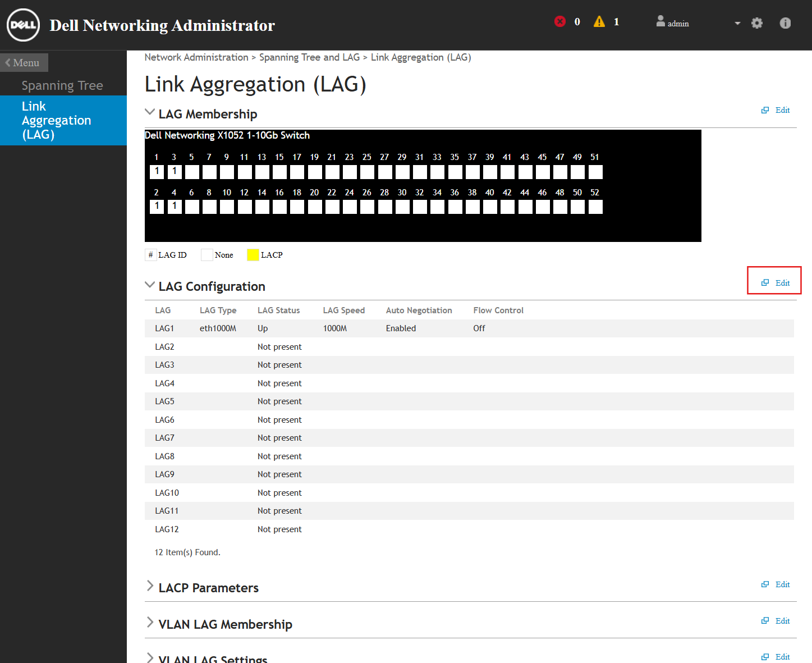Click the LAG Status column header

point(278,310)
